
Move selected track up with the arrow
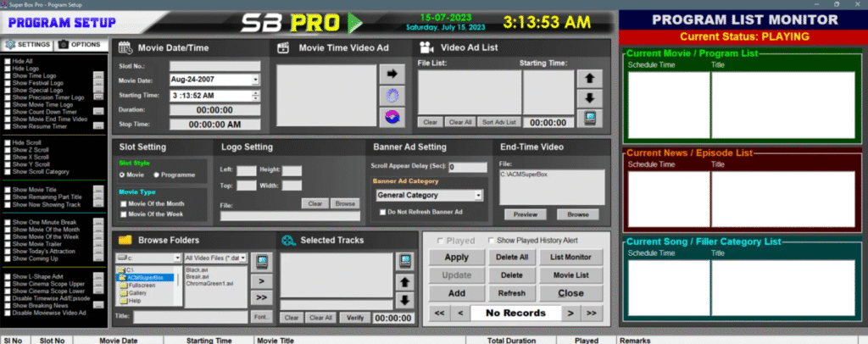(404, 281)
